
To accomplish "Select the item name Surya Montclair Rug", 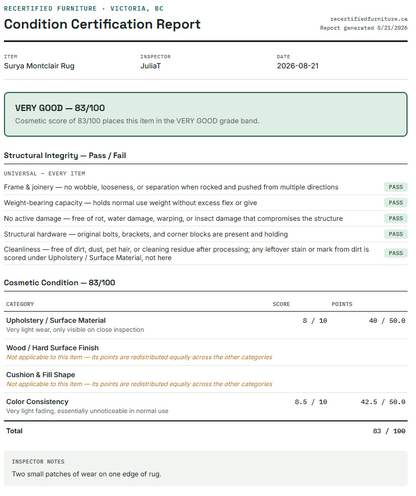I will pos(39,66).
